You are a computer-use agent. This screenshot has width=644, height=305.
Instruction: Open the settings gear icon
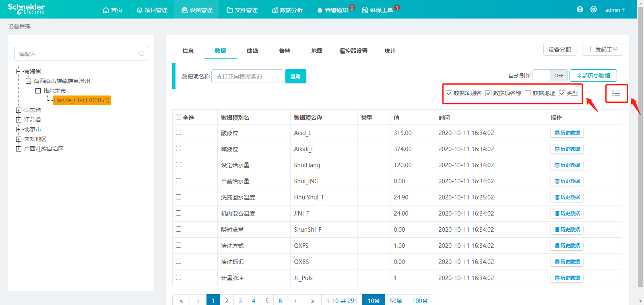[x=594, y=9]
